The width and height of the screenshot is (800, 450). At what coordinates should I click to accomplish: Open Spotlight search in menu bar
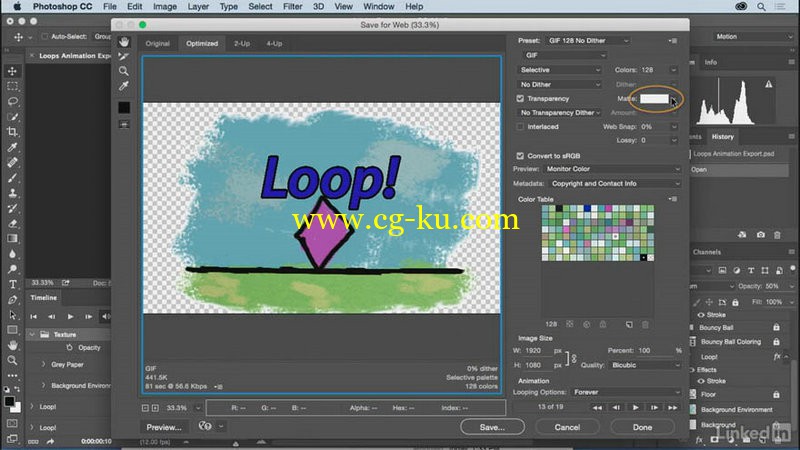tap(761, 7)
